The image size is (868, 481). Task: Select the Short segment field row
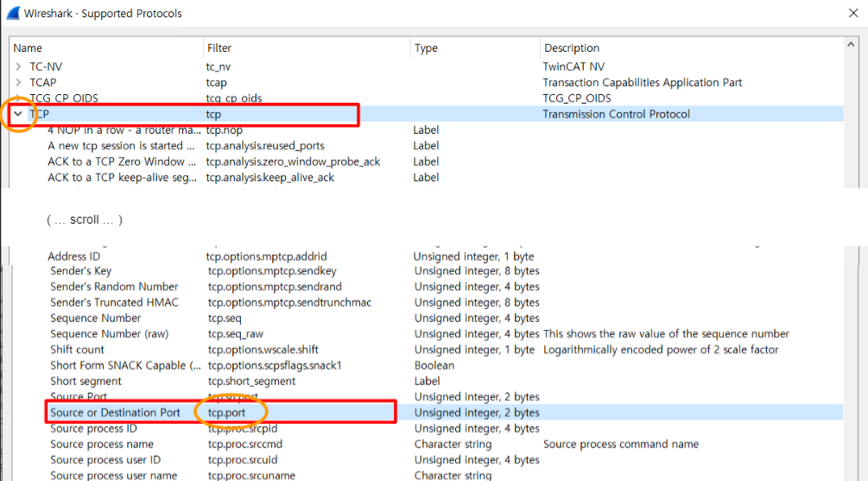[86, 382]
